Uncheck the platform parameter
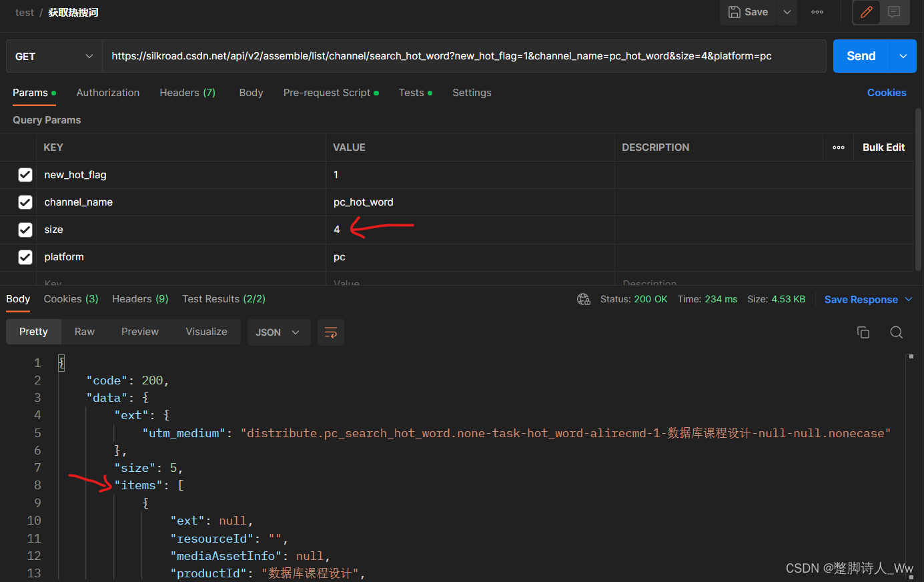924x582 pixels. tap(25, 257)
